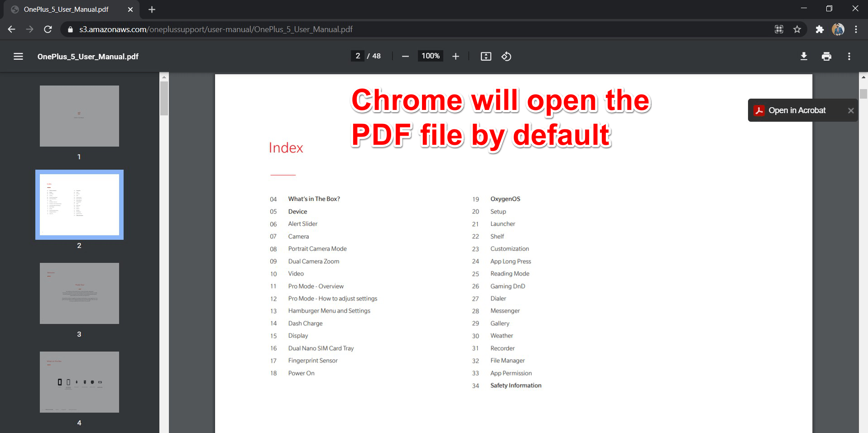
Task: Click the 100% zoom level field
Action: (x=431, y=56)
